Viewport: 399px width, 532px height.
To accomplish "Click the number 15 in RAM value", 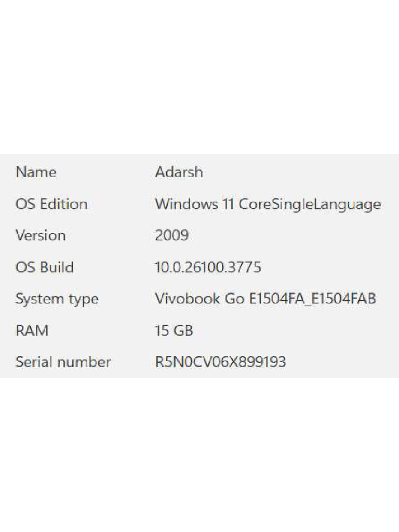I will [162, 330].
